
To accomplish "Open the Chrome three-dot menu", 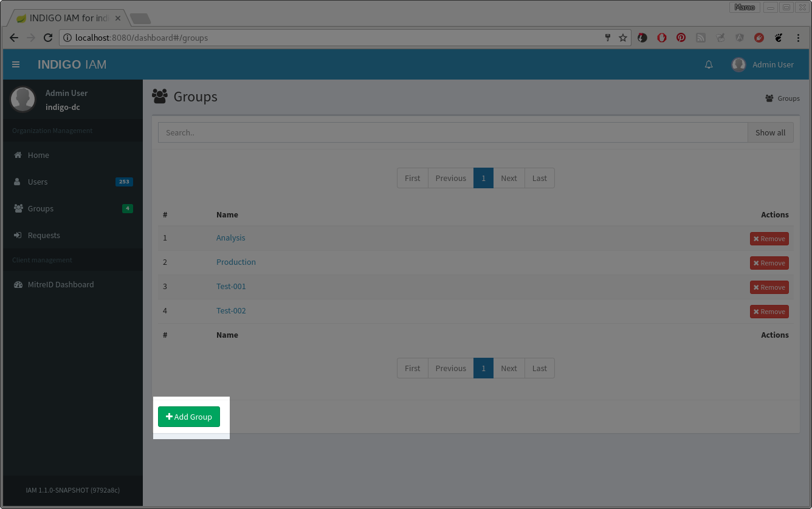I will [798, 38].
